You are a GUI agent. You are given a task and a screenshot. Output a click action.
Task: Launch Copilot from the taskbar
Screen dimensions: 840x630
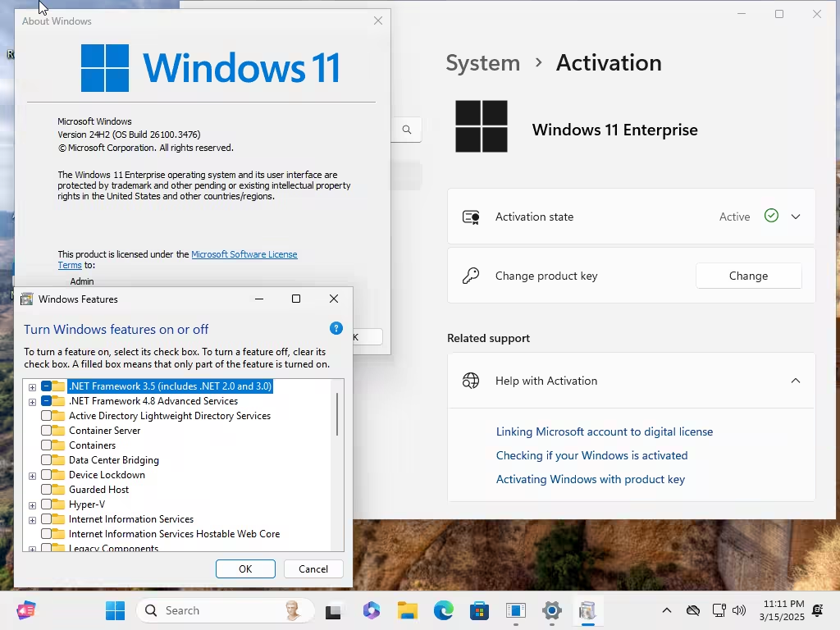tap(372, 610)
